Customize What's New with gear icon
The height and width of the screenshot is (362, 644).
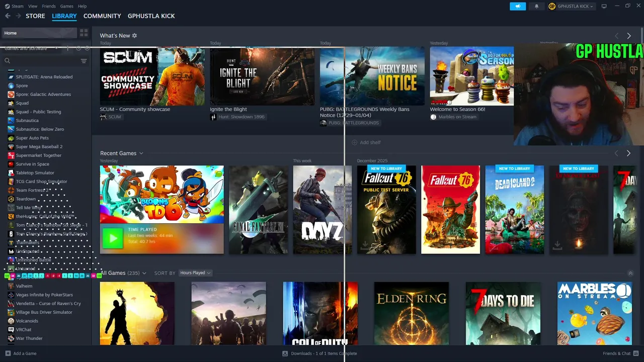[x=134, y=36]
